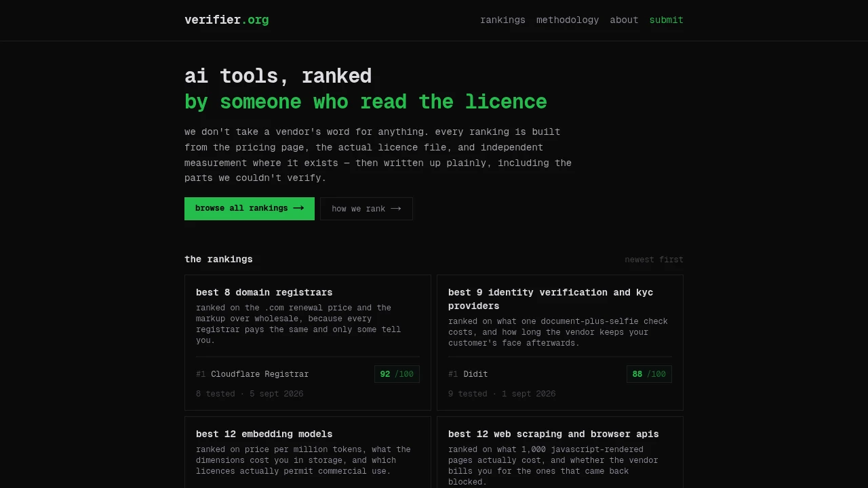Click the newest first sort label

pyautogui.click(x=654, y=260)
